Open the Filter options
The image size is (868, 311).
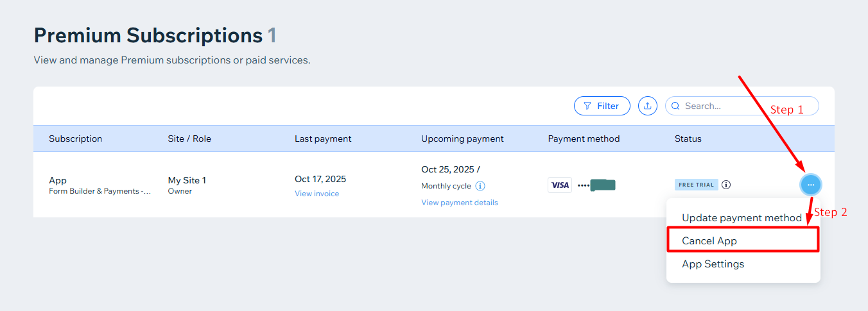[x=602, y=106]
